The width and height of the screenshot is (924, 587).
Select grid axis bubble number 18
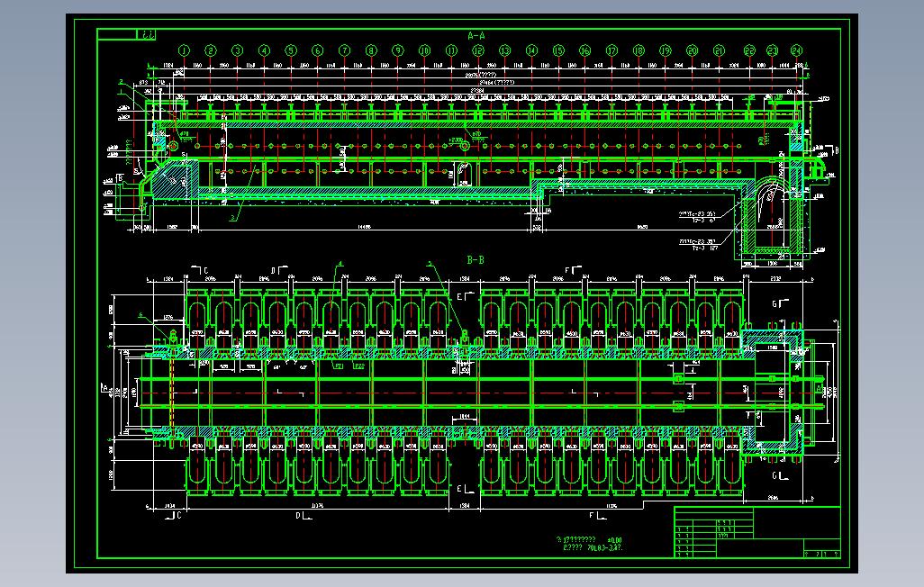(x=639, y=50)
